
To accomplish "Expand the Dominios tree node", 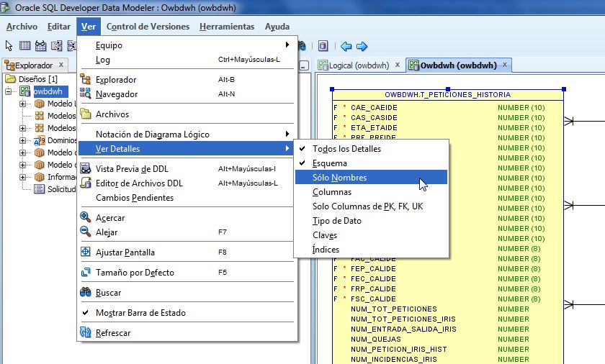I will [23, 140].
